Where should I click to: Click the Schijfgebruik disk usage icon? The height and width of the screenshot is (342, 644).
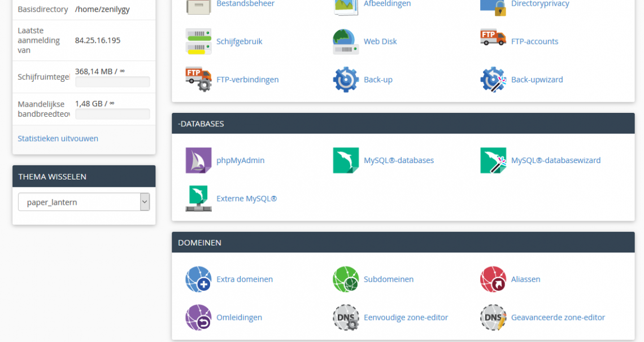198,41
